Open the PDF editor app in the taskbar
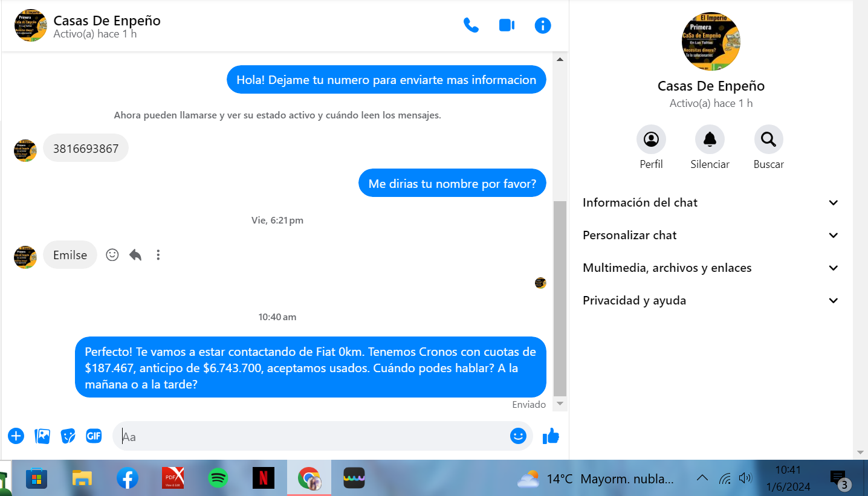868x496 pixels. pyautogui.click(x=173, y=478)
